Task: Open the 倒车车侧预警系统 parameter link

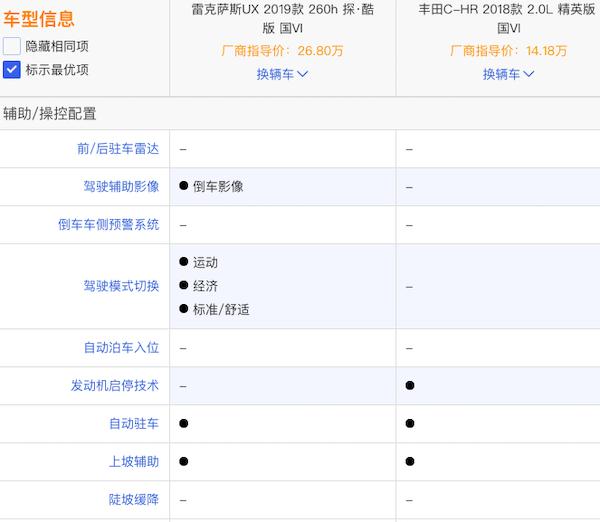Action: [x=109, y=224]
